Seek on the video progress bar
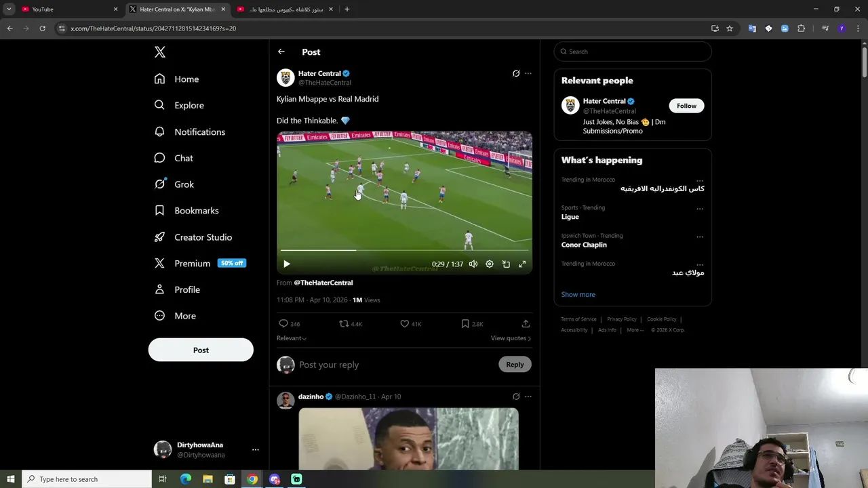This screenshot has height=488, width=868. [x=404, y=250]
